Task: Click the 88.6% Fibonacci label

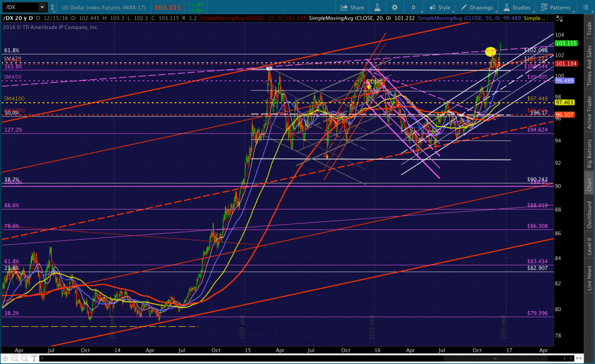Action: coord(12,206)
